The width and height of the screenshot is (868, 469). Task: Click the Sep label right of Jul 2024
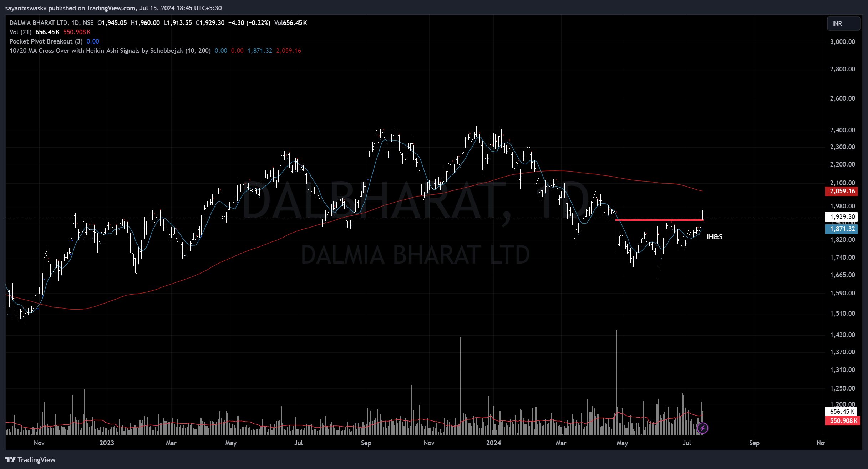754,443
